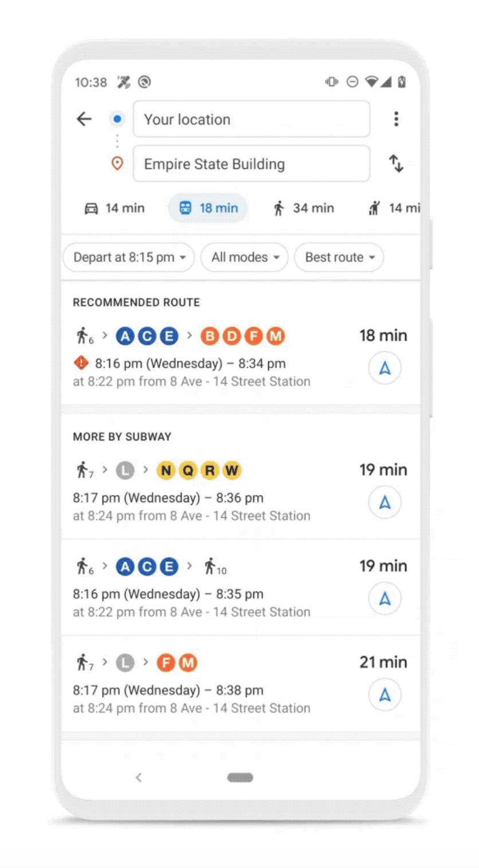Start navigation for the 18 min recommended route

[x=384, y=368]
